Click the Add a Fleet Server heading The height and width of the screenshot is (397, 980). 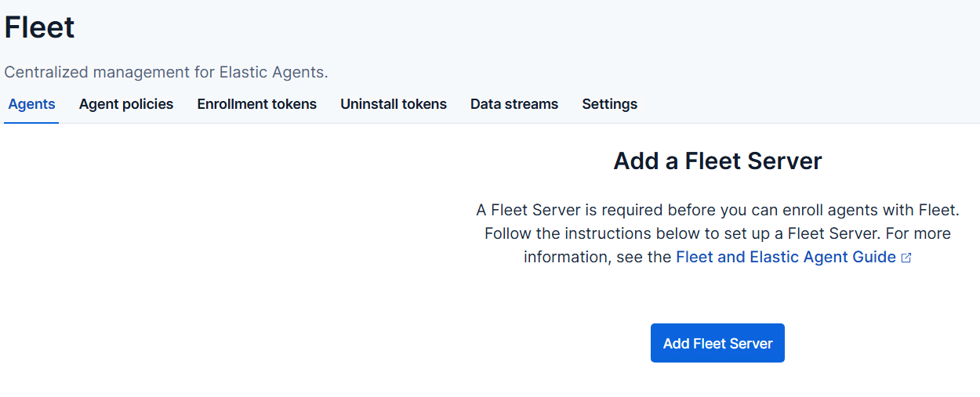(x=717, y=161)
